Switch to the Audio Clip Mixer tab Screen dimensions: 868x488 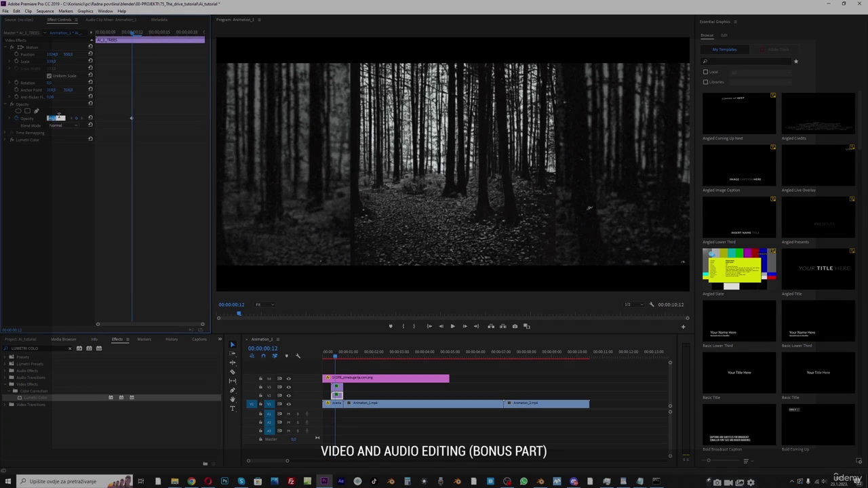(x=111, y=20)
